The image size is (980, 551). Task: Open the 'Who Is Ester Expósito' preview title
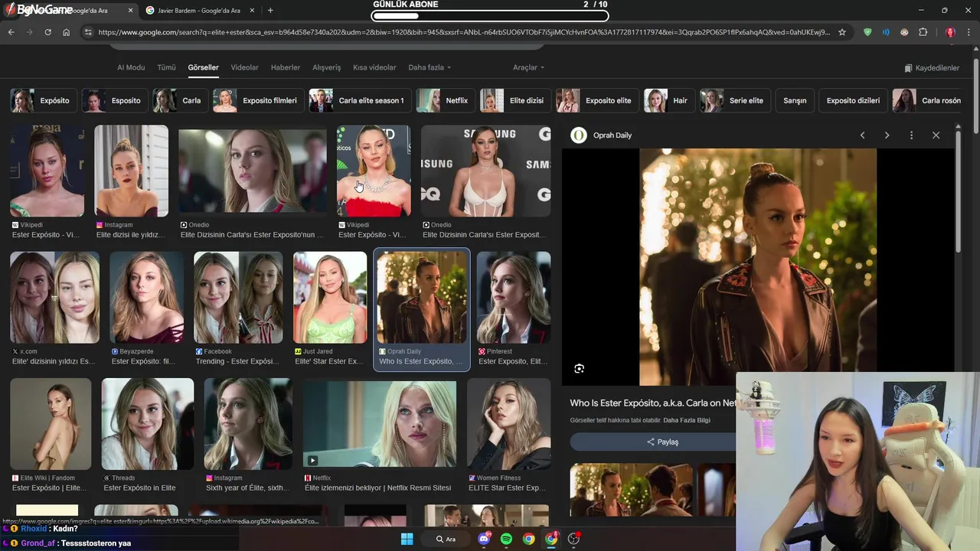652,403
